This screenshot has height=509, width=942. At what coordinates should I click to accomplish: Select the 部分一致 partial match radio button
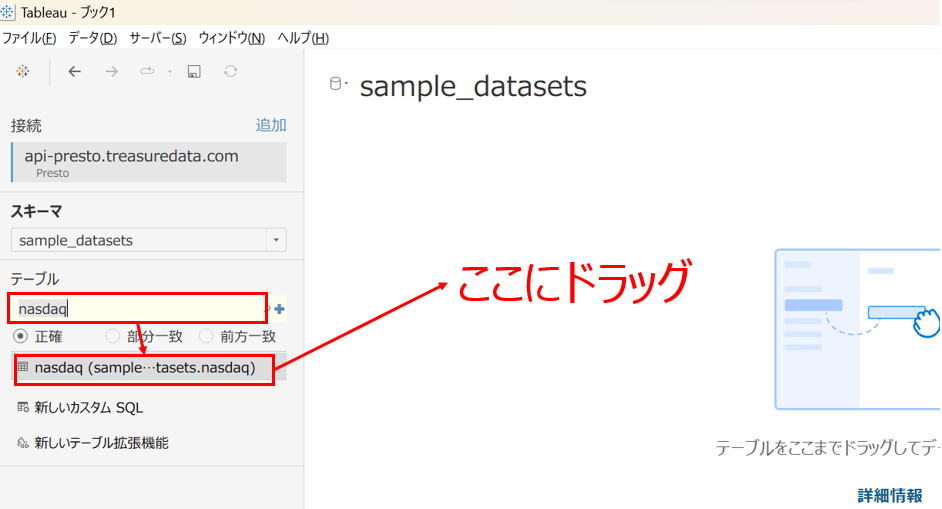pos(112,336)
